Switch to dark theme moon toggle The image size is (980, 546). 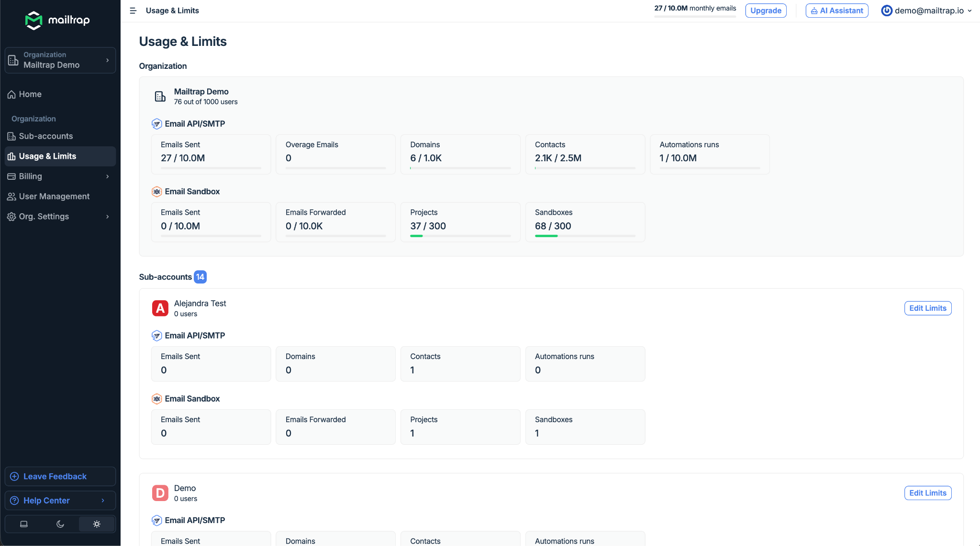pyautogui.click(x=60, y=524)
